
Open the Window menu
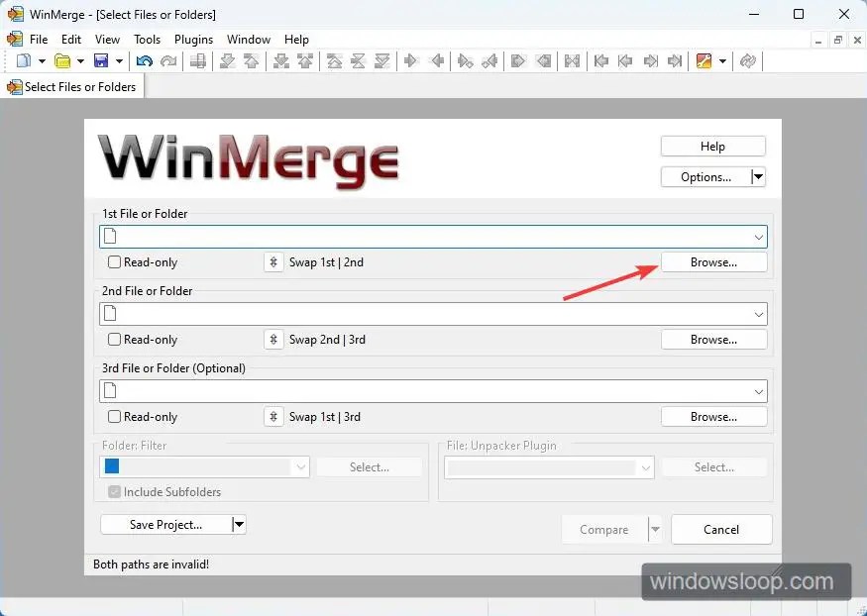[x=249, y=40]
